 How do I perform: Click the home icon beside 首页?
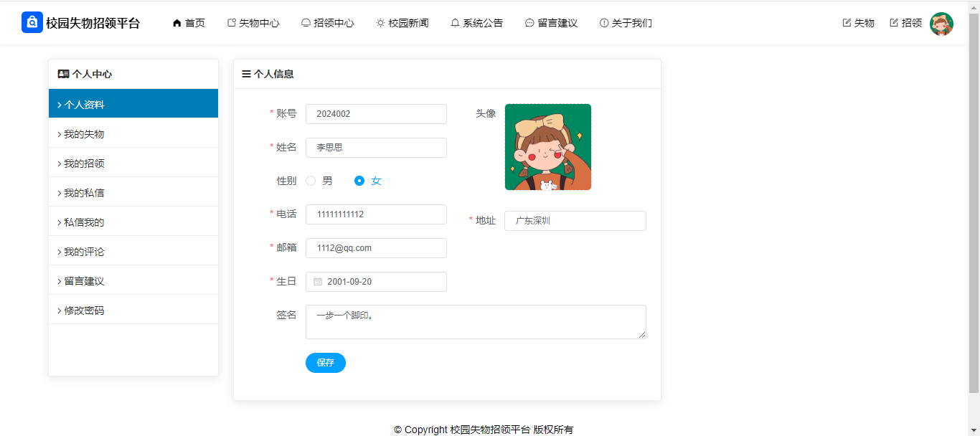177,23
